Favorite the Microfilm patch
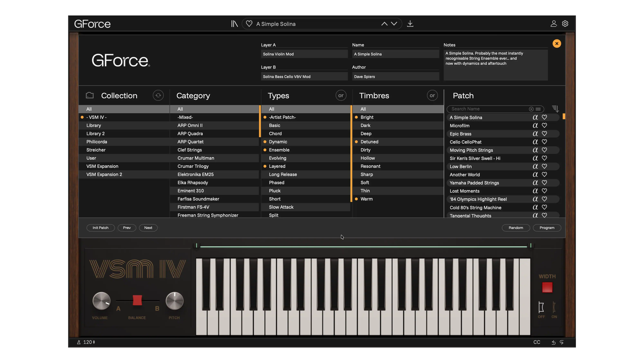644x363 pixels. 544,126
